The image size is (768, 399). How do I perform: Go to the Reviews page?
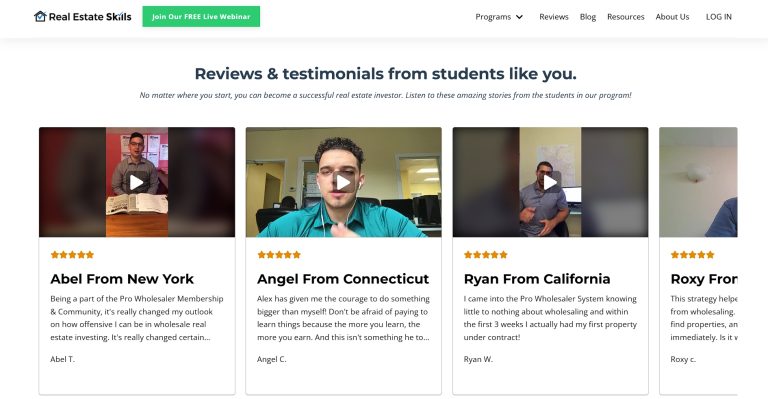click(554, 17)
